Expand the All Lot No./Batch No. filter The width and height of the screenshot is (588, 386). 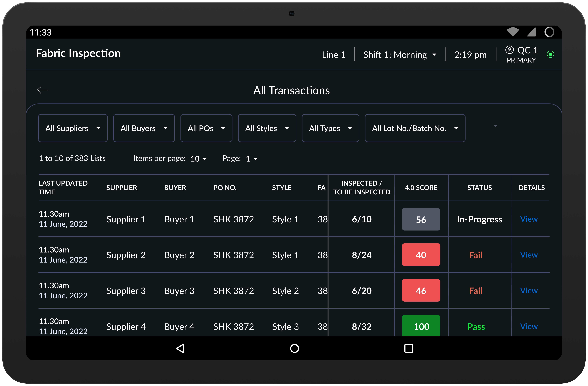[x=415, y=128]
